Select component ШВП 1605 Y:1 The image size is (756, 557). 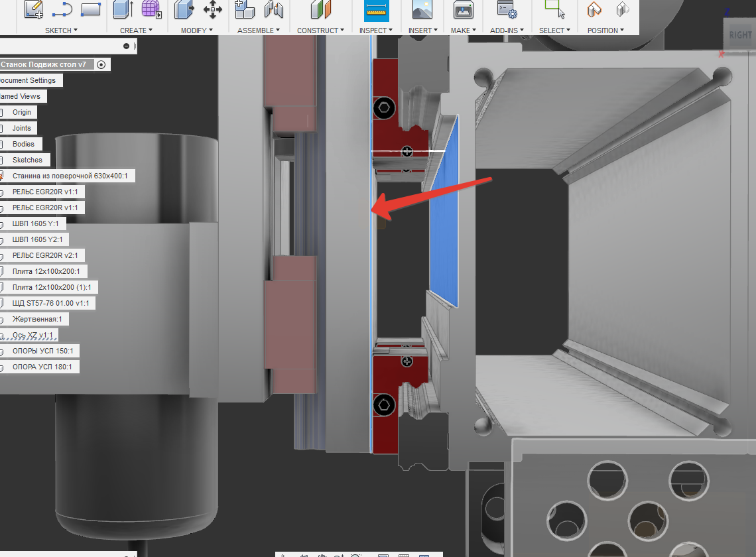coord(35,223)
